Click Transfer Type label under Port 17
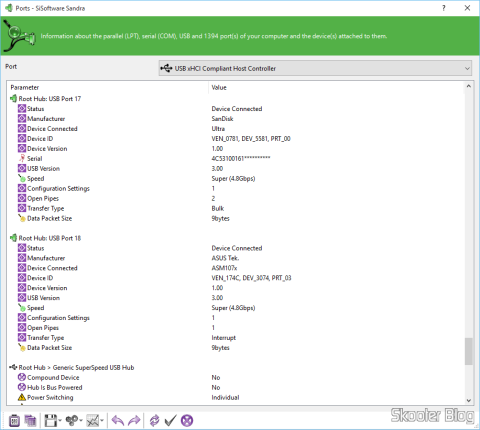The image size is (480, 430). coord(46,208)
